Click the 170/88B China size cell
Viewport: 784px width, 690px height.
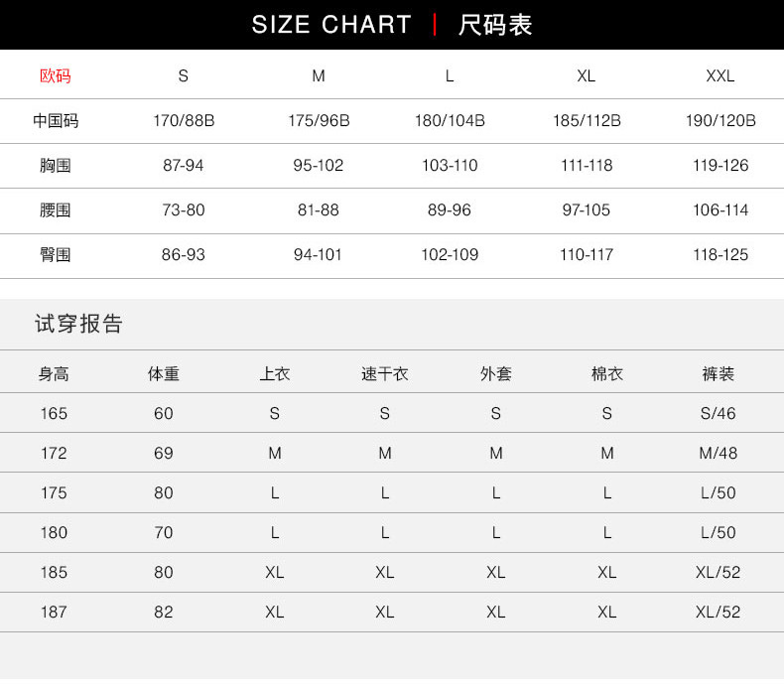[184, 121]
